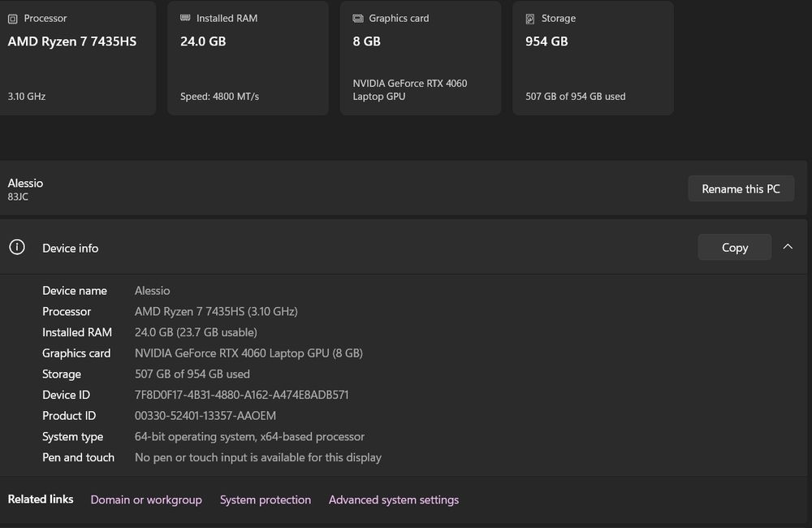Click Product ID value 00330-52401-13357-AAOEM
This screenshot has width=812, height=528.
point(205,416)
